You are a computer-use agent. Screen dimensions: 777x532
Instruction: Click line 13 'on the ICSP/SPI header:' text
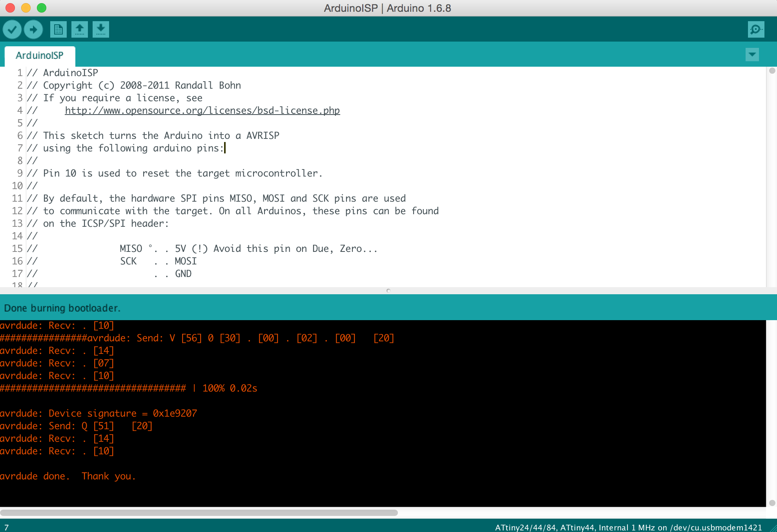tap(98, 224)
